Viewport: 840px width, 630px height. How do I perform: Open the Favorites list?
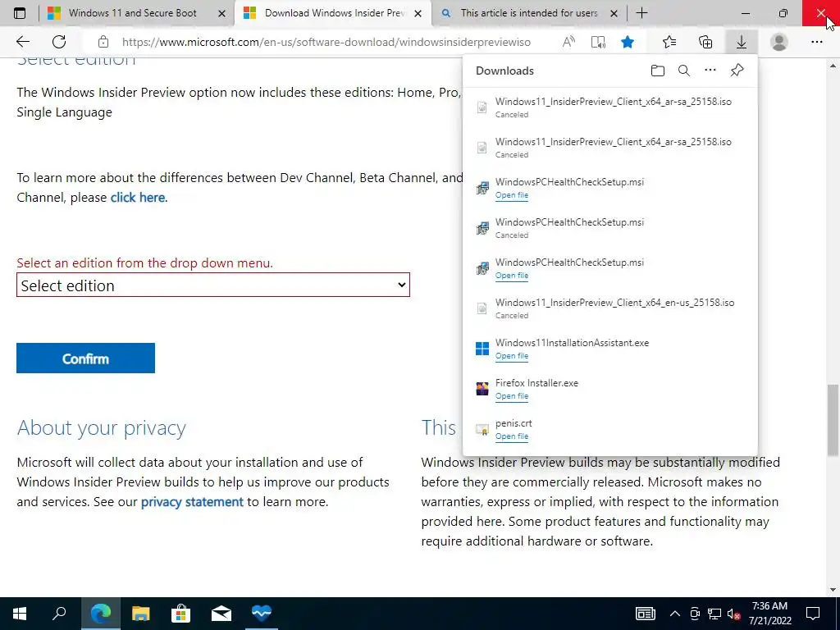pos(669,42)
